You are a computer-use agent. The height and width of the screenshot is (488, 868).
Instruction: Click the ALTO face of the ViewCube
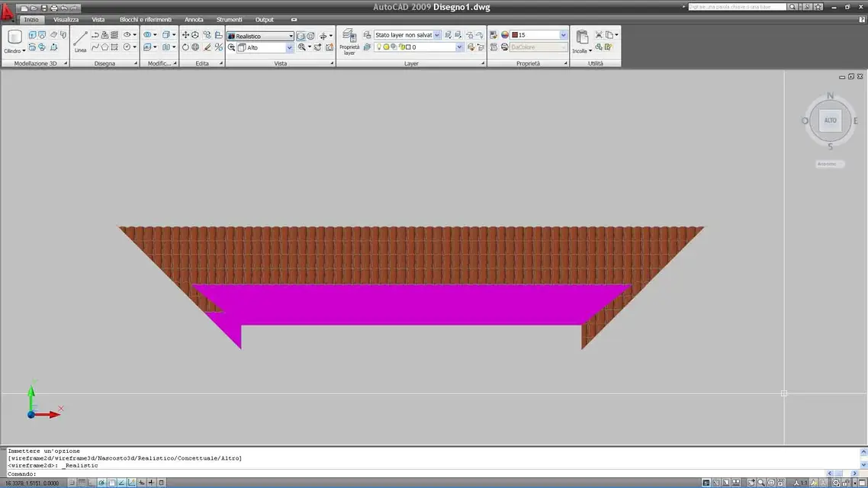(830, 120)
